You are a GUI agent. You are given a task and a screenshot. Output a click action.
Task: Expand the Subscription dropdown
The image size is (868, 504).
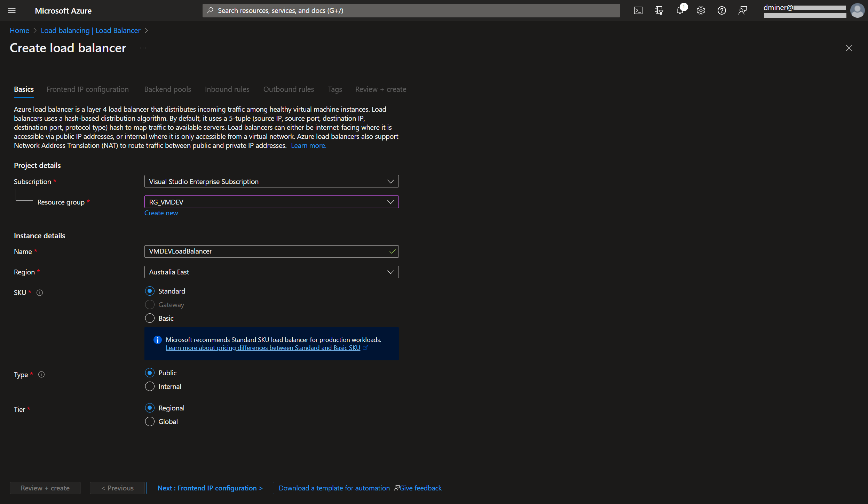[x=271, y=182]
